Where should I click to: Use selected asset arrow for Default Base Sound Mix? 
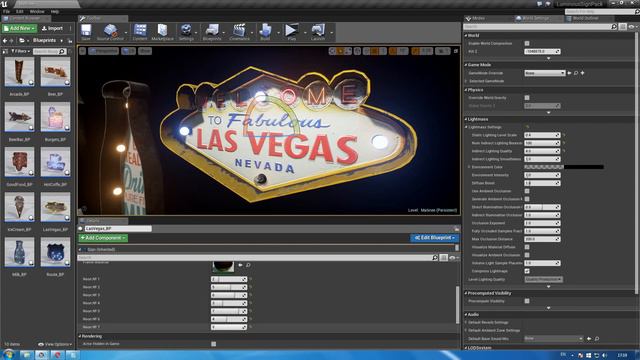pos(589,338)
